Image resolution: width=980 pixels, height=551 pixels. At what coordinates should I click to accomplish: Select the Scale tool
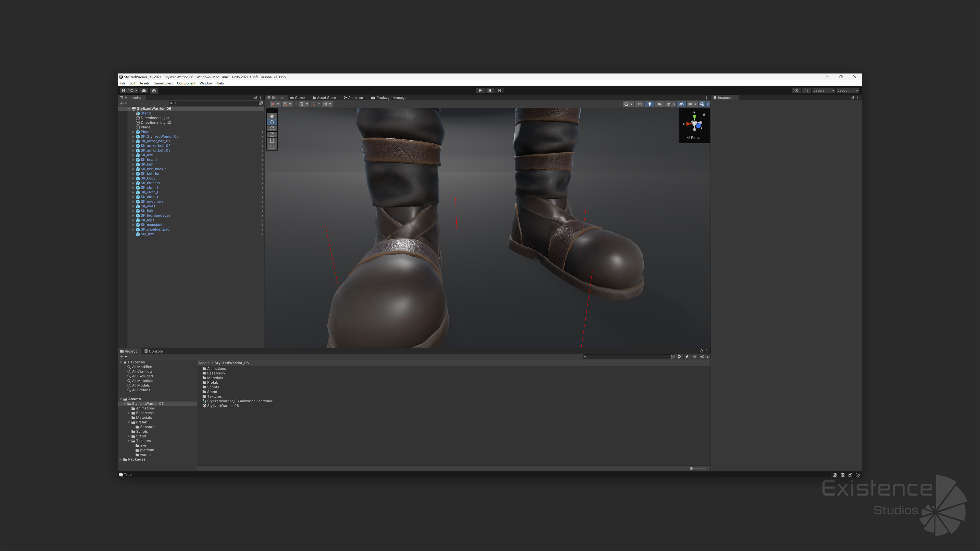pyautogui.click(x=272, y=135)
